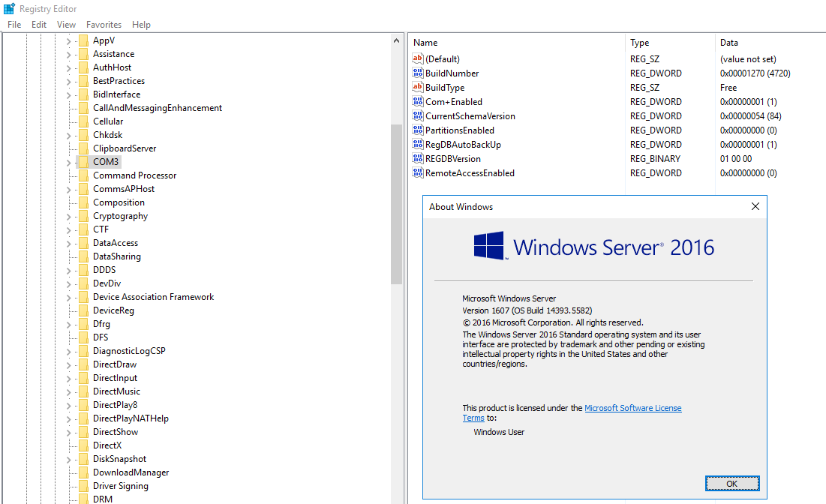
Task: Click the COM3 folder icon
Action: 83,162
